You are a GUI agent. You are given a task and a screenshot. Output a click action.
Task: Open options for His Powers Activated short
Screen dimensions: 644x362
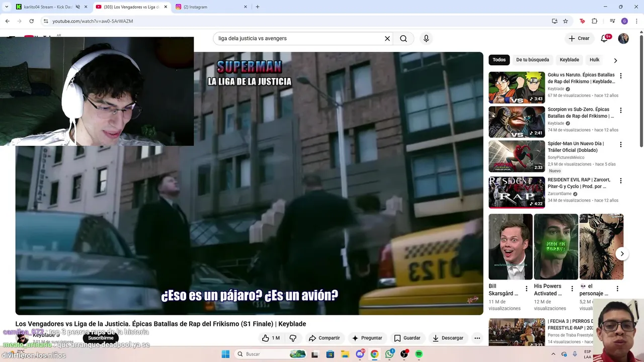pyautogui.click(x=572, y=289)
